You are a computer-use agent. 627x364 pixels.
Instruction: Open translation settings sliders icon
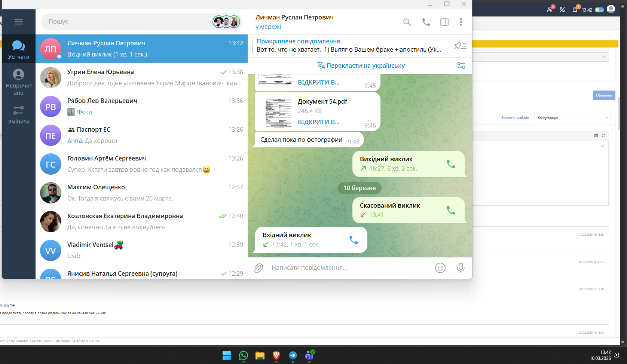461,65
